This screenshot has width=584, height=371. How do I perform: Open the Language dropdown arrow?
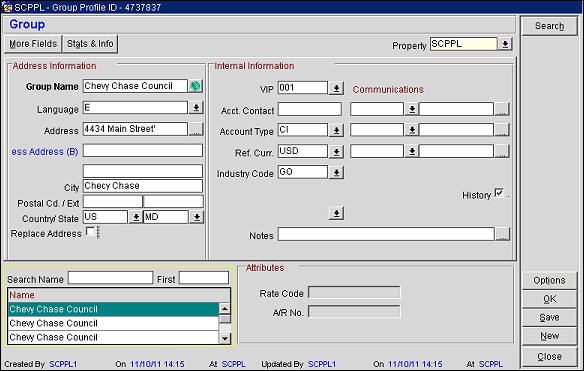[196, 108]
